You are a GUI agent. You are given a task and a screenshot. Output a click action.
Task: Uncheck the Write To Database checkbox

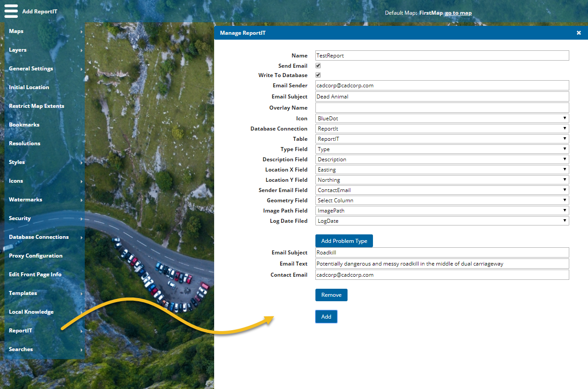pos(318,75)
